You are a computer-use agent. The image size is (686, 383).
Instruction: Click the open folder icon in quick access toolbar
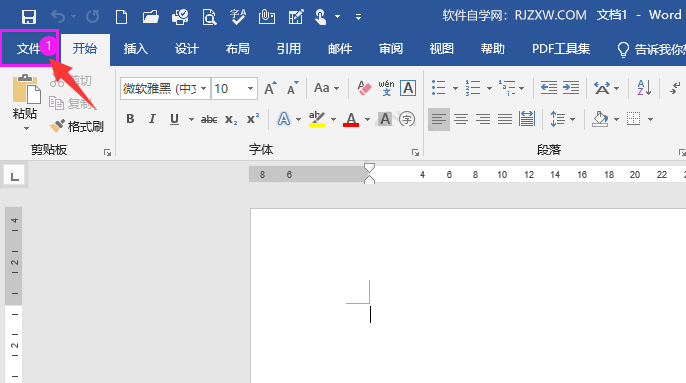150,17
